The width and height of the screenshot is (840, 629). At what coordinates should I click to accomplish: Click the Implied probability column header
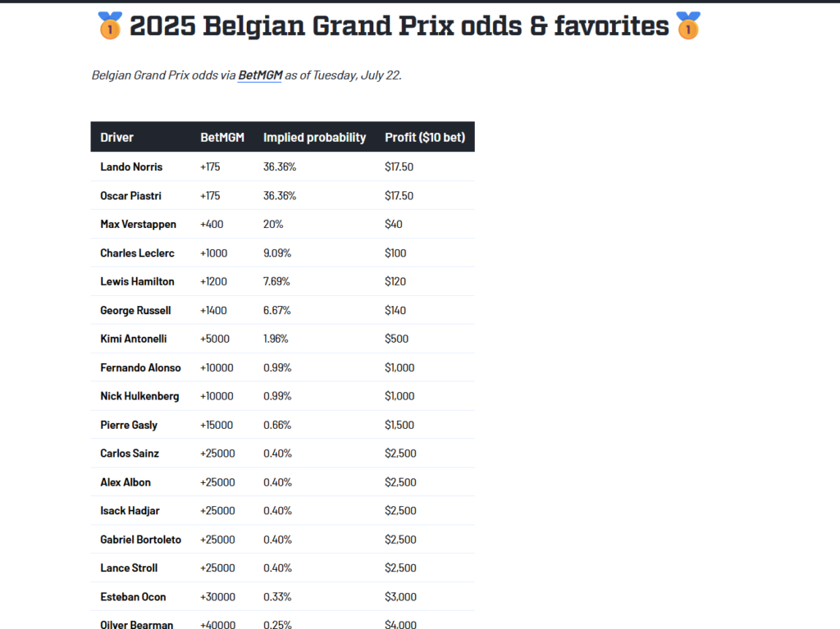coord(314,137)
